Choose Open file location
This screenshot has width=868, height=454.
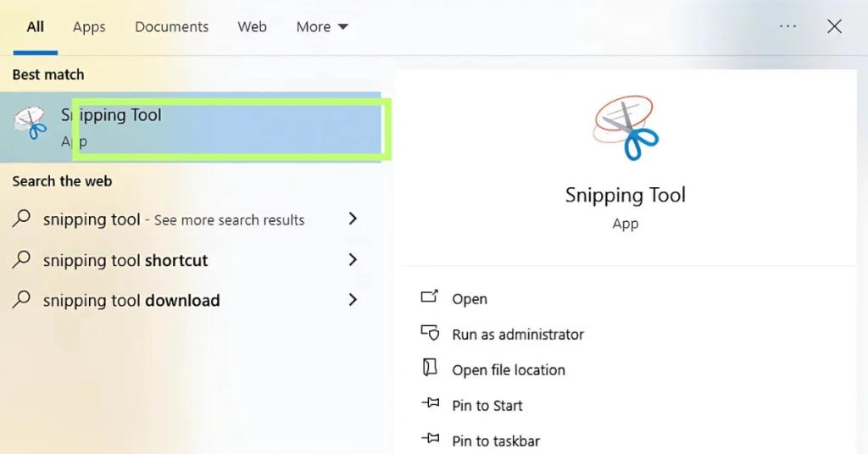click(509, 370)
